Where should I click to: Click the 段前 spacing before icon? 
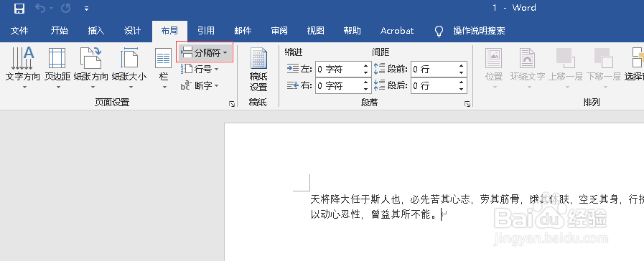380,69
